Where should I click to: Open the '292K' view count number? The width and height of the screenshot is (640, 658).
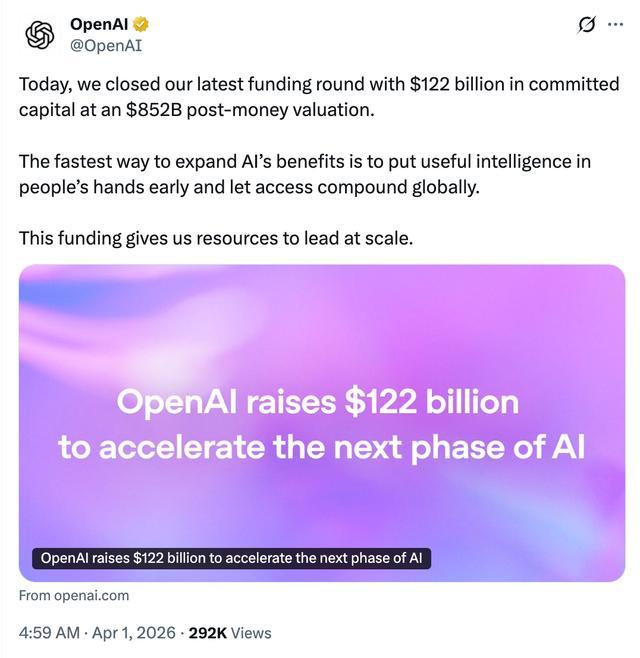click(208, 632)
